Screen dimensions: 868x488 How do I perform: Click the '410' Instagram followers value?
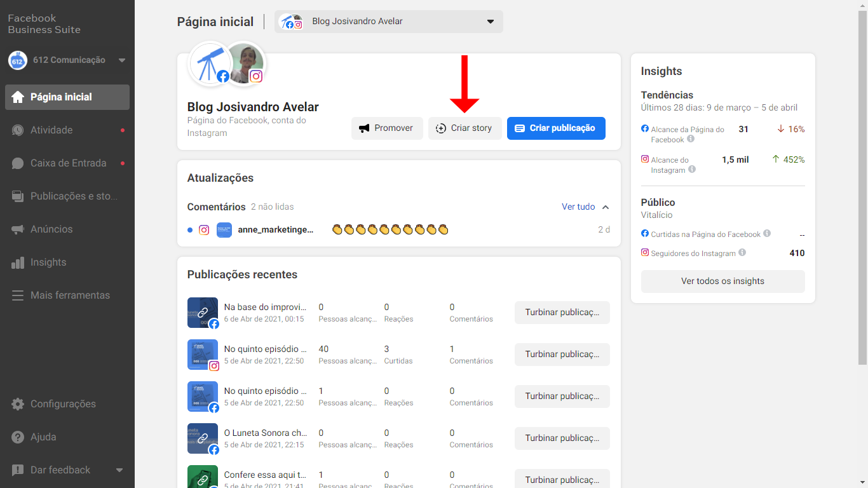tap(797, 253)
